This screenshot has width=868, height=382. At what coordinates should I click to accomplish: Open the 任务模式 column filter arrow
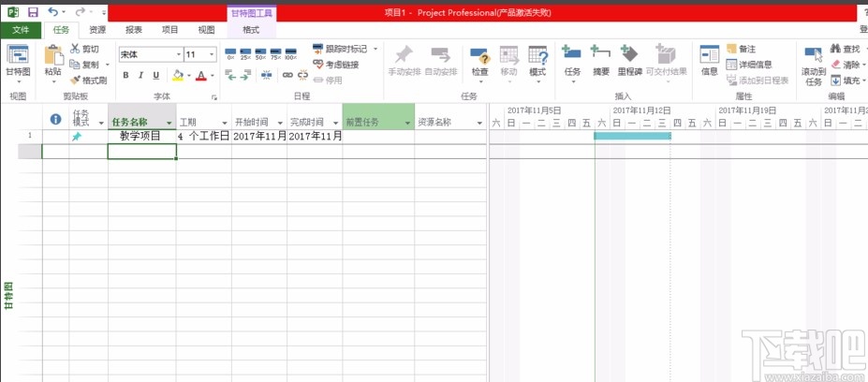pos(101,123)
